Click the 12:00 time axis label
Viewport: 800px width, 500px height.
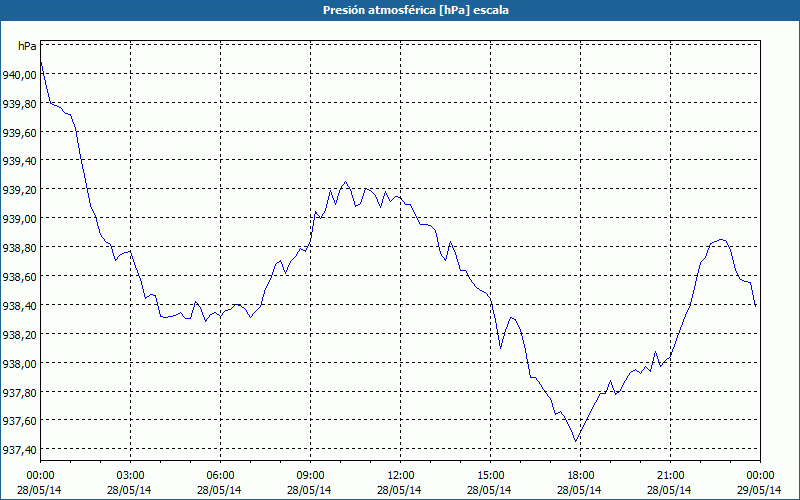pyautogui.click(x=401, y=476)
